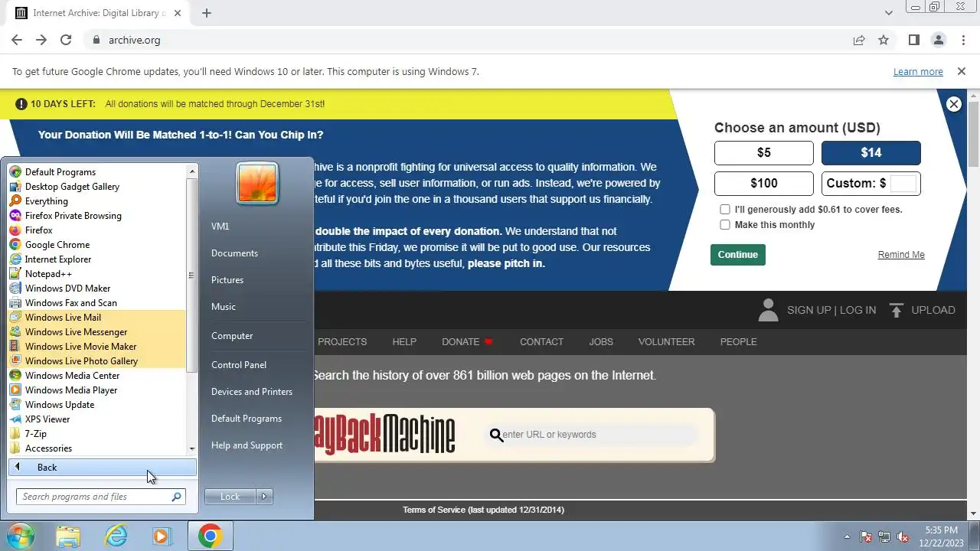Open Documents from the Start menu

(234, 253)
